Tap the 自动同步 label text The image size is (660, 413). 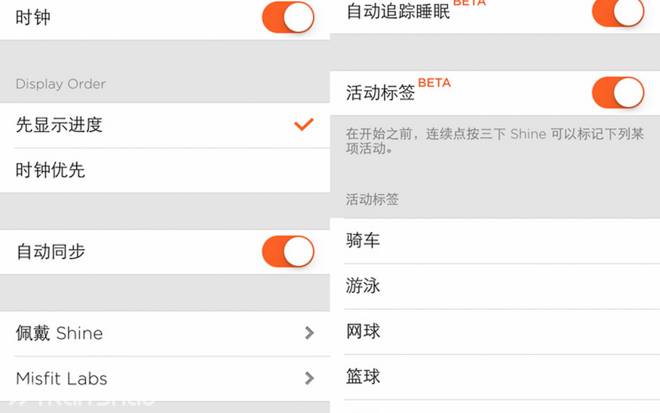pyautogui.click(x=51, y=252)
